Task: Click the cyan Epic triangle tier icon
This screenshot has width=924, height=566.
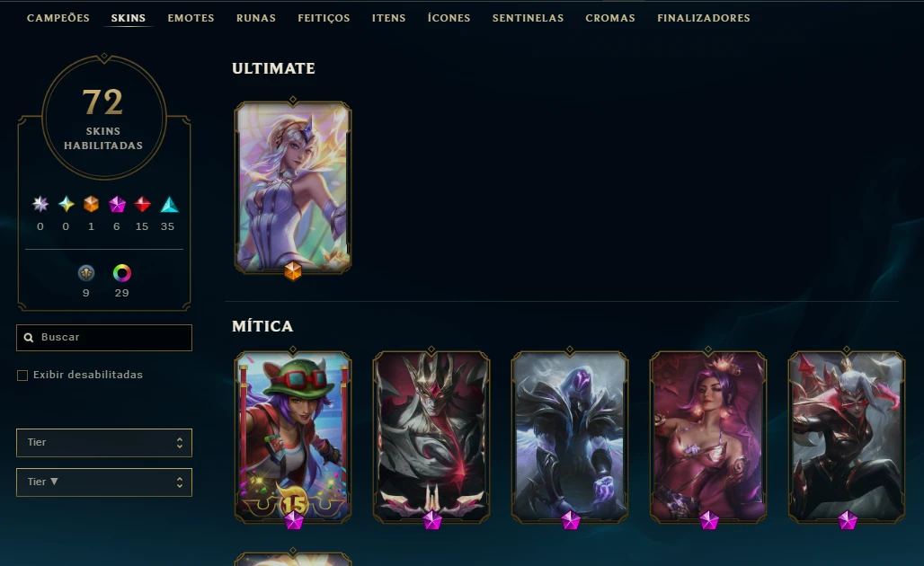Action: pos(169,204)
